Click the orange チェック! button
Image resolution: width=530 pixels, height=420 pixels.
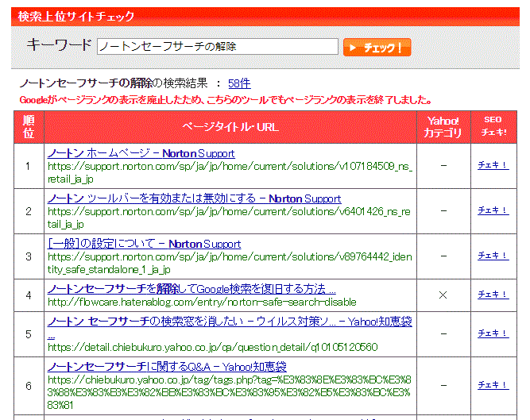pos(377,48)
